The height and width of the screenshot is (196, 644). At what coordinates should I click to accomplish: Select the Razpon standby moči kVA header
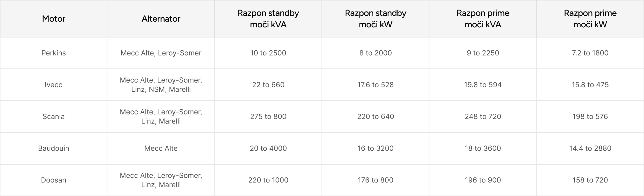(x=268, y=19)
